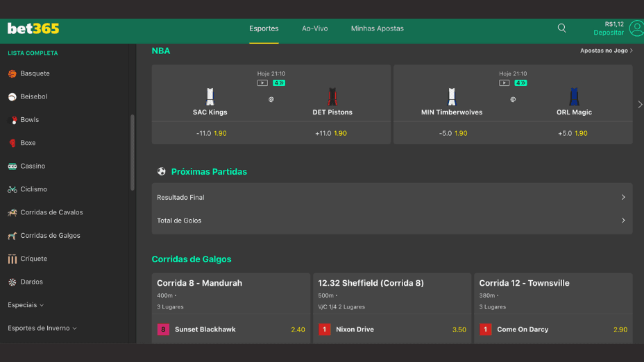Bet SAC Kings -11.0 at 1.90
Image resolution: width=644 pixels, height=362 pixels.
[211, 133]
